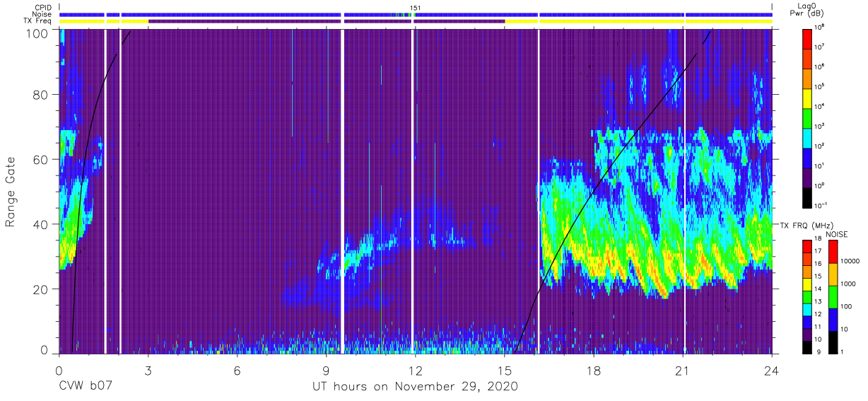Click the TX FRQ (MHz) colorbar title
Image resolution: width=868 pixels, height=401 pixels.
click(805, 225)
